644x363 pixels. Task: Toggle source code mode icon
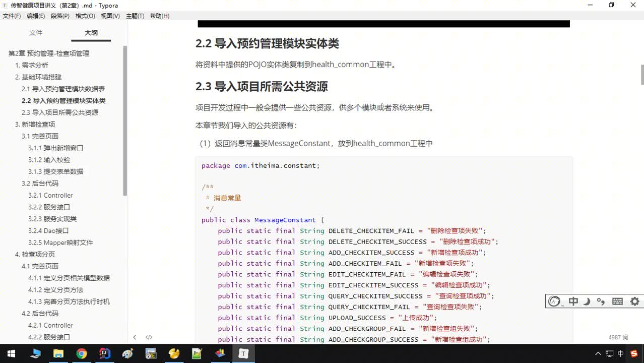[149, 337]
